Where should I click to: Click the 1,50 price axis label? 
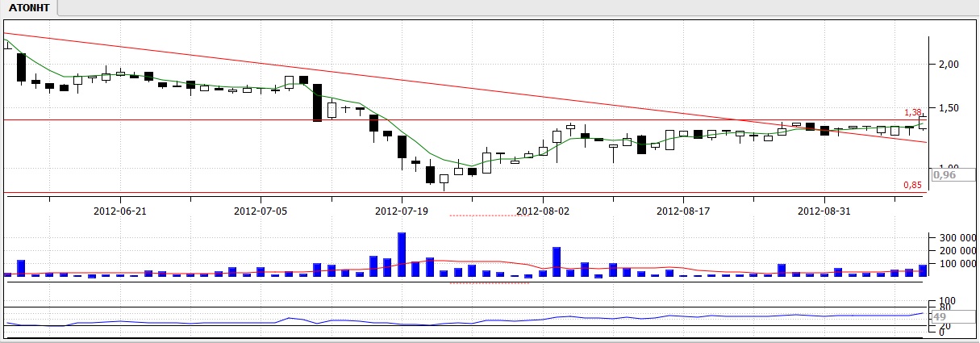(x=949, y=108)
